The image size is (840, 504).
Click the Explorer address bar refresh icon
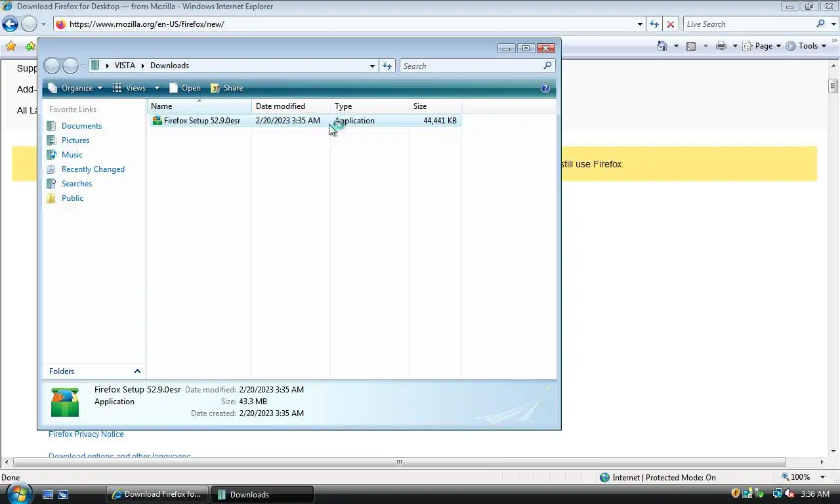point(387,66)
